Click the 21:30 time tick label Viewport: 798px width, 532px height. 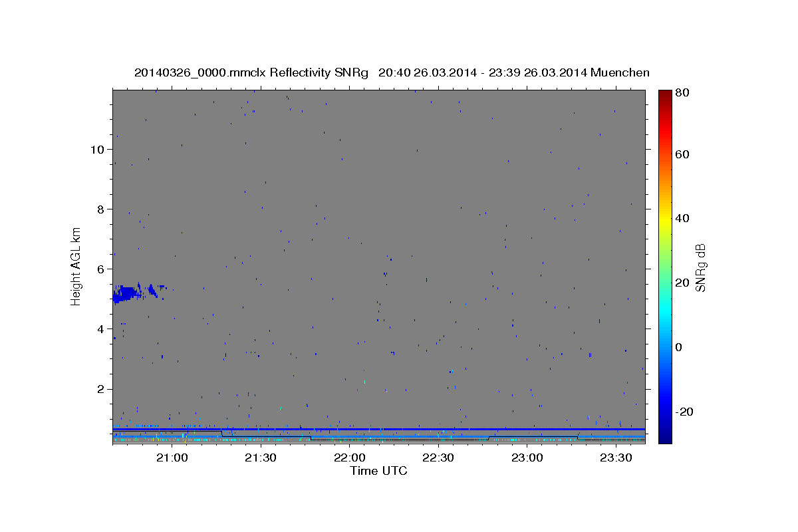pos(261,458)
